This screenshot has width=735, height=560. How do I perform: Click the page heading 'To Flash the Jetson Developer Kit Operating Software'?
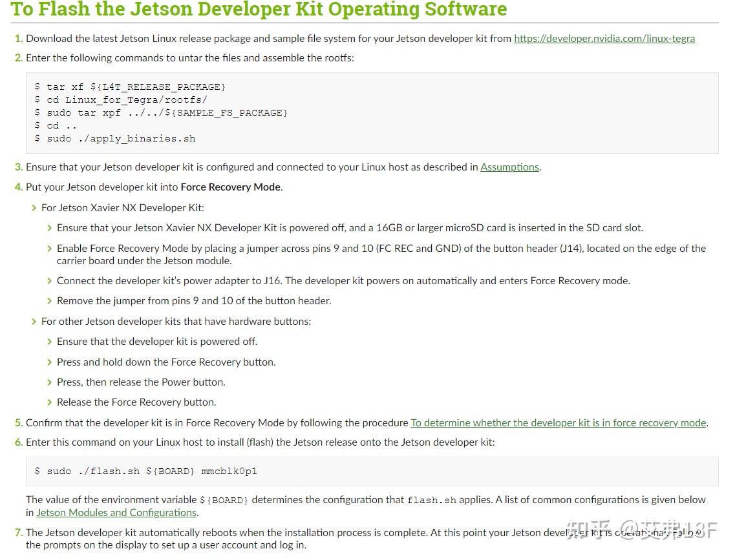[259, 9]
